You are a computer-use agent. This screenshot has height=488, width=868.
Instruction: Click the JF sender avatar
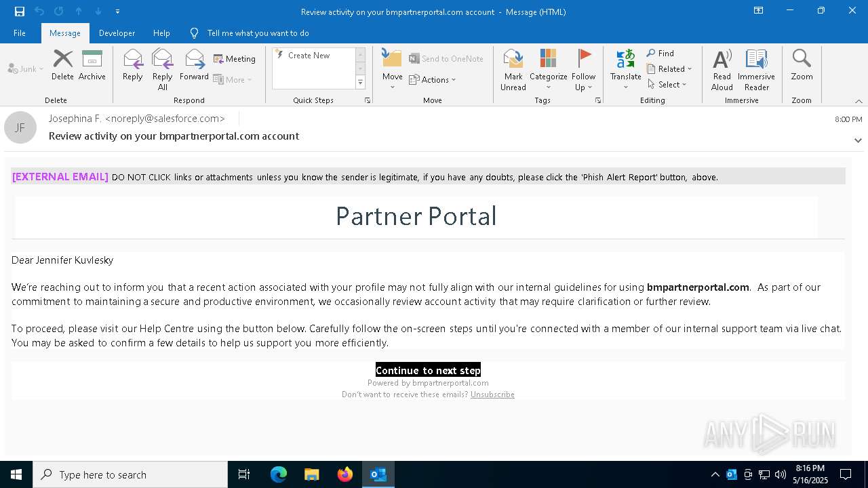click(x=20, y=127)
